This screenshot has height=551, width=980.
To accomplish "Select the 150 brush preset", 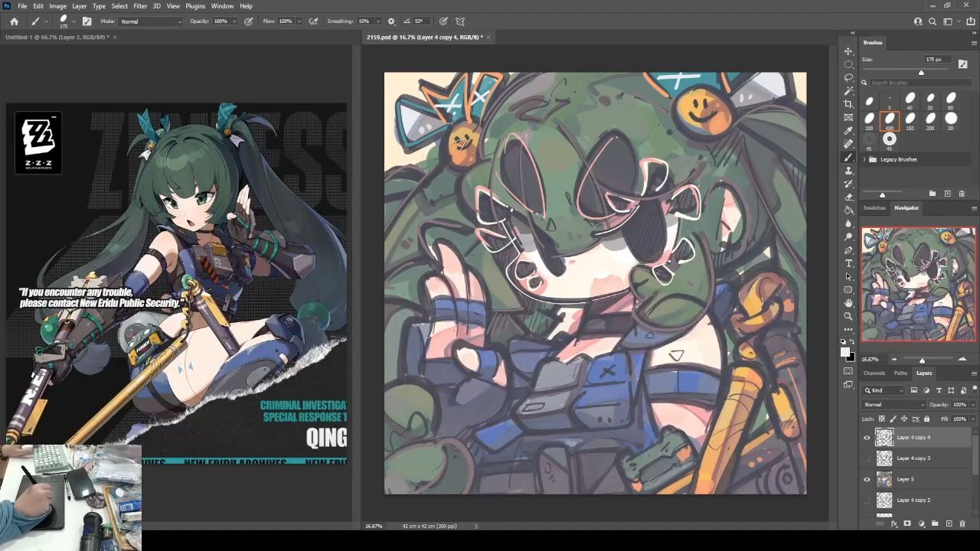I will coord(910,120).
